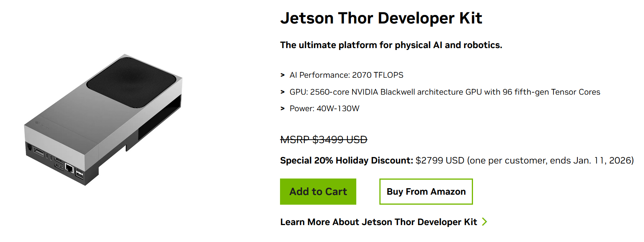Click the Jetson Thor Developer Kit heading

[381, 18]
